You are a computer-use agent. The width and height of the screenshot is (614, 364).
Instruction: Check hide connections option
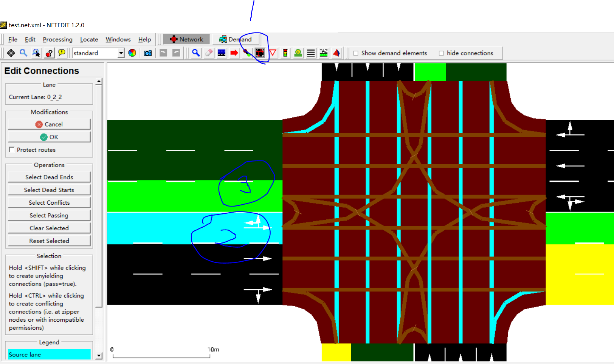(x=441, y=53)
